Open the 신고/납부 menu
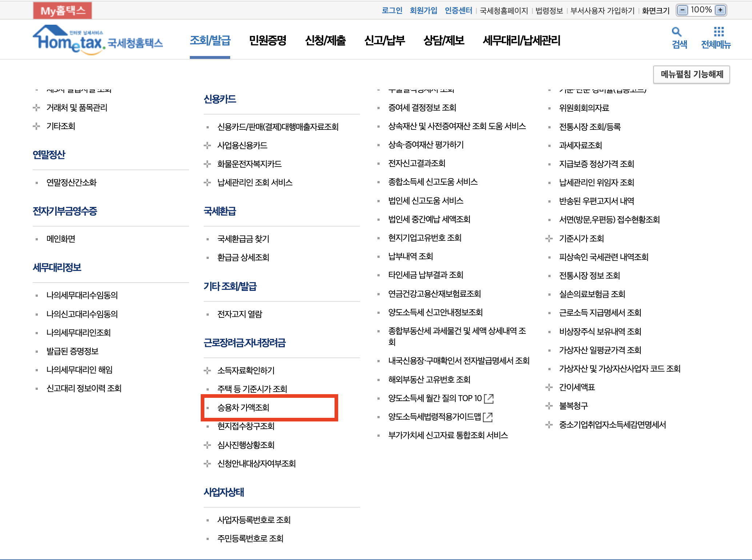Image resolution: width=752 pixels, height=560 pixels. click(384, 40)
